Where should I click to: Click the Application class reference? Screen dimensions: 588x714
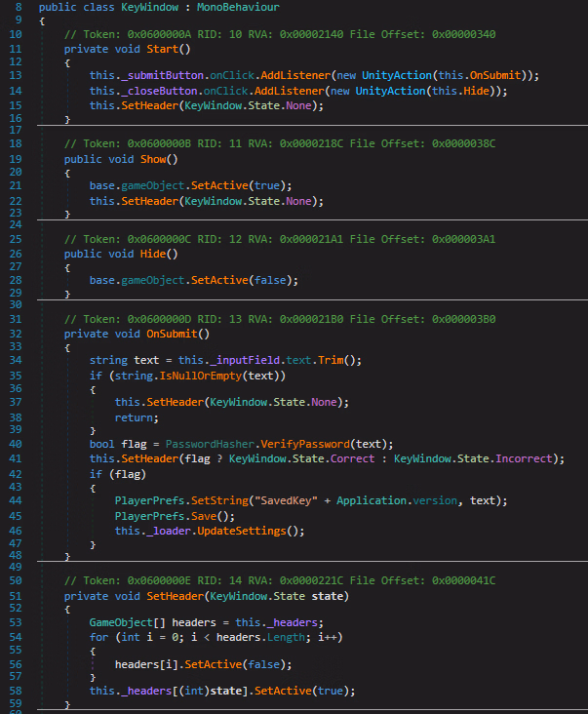372,500
